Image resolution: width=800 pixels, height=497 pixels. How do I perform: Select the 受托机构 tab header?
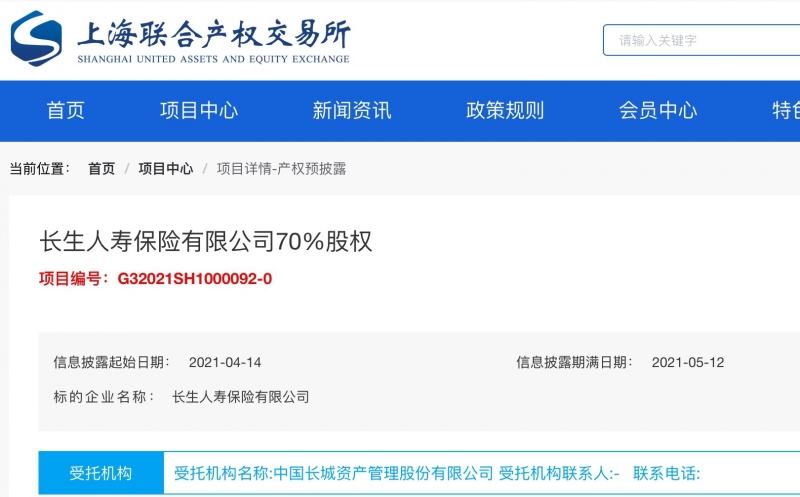pyautogui.click(x=101, y=473)
